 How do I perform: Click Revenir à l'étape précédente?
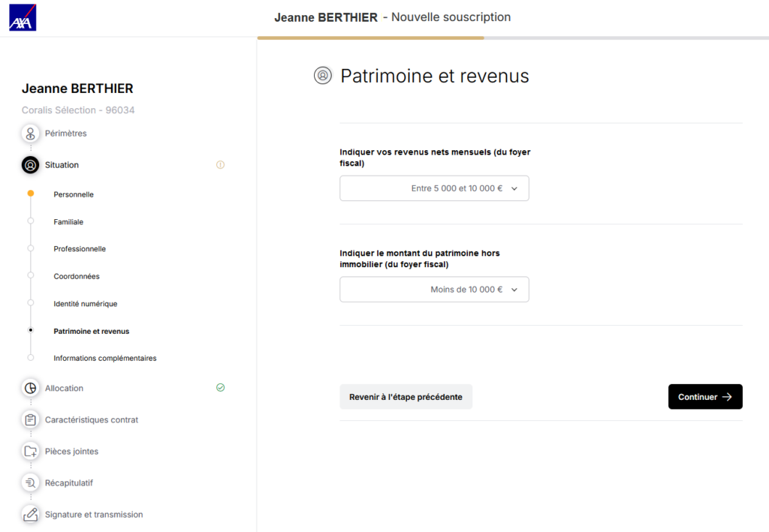tap(406, 397)
